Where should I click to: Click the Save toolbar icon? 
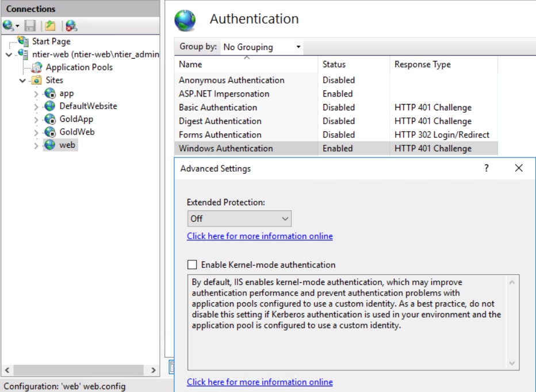pos(30,26)
